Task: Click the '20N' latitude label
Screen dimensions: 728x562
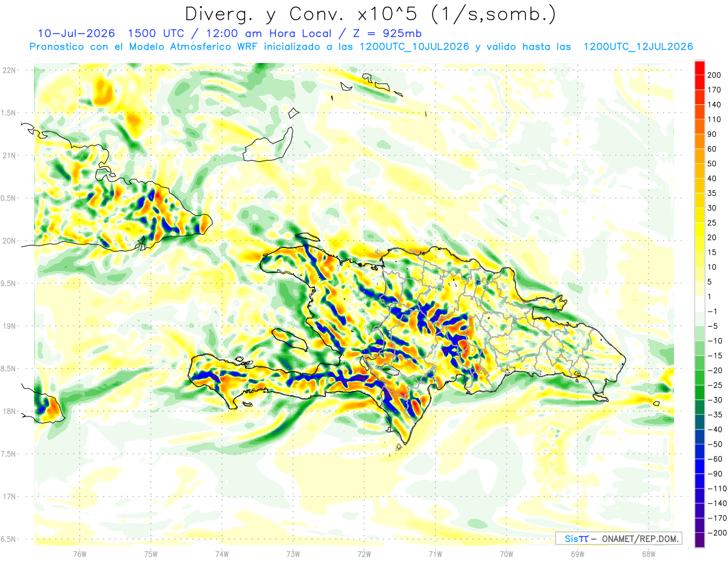Action: 8,241
